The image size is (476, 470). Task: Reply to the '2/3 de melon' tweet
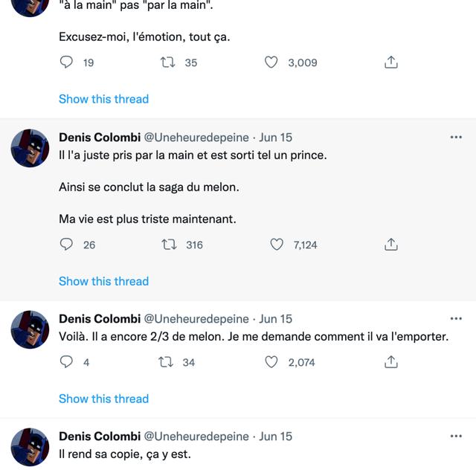(66, 361)
